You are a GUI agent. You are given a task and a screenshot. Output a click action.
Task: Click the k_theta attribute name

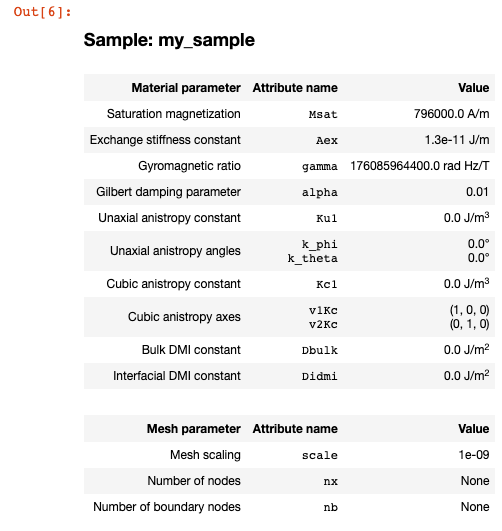coord(312,259)
